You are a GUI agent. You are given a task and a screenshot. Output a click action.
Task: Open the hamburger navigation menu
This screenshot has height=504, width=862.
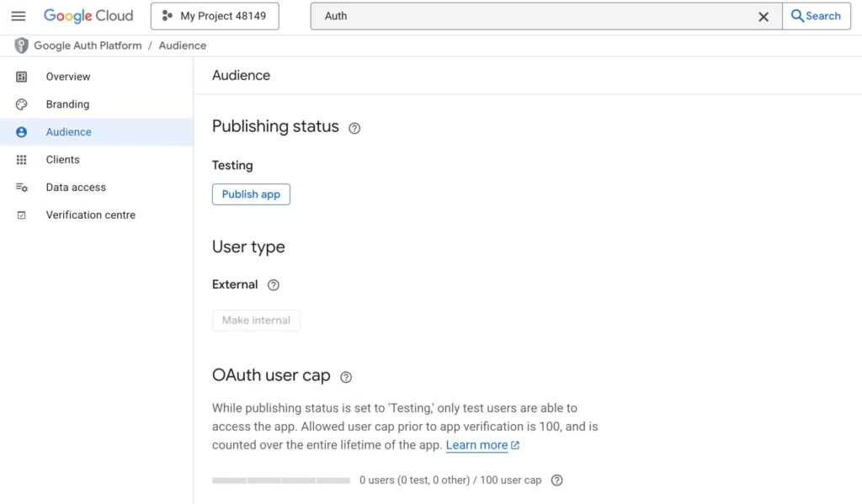pyautogui.click(x=19, y=16)
